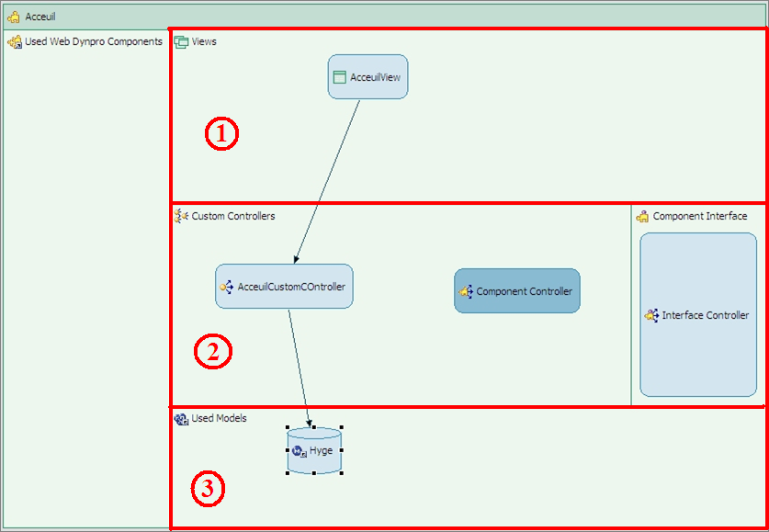Screen dimensions: 769x532
Task: Click the Used Models section icon
Action: [x=181, y=419]
